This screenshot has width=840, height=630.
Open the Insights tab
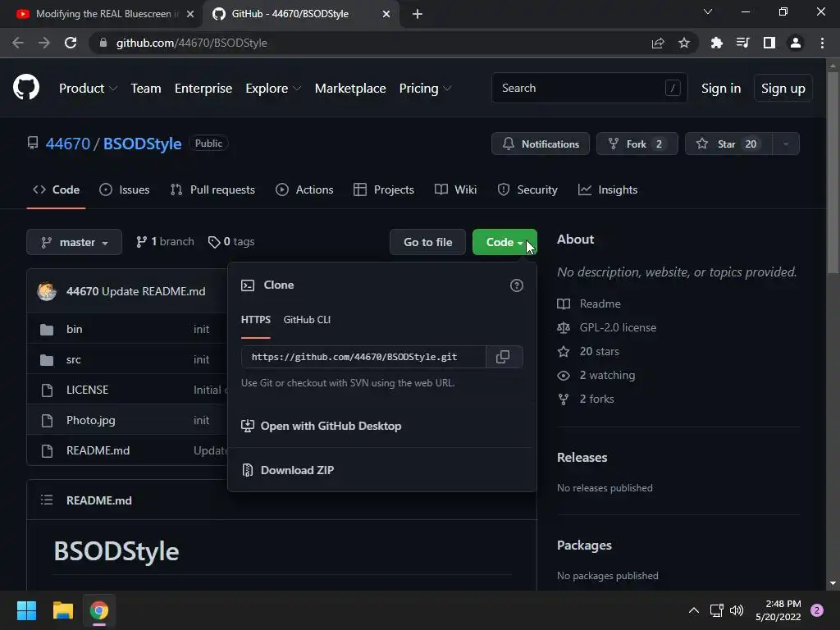point(608,189)
